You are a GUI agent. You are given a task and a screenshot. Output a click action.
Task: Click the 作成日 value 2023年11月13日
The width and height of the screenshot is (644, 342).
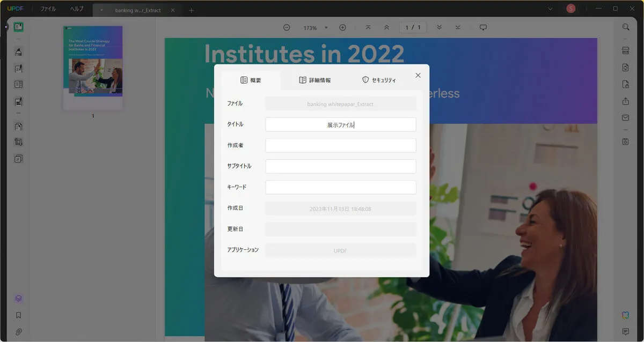click(x=341, y=209)
